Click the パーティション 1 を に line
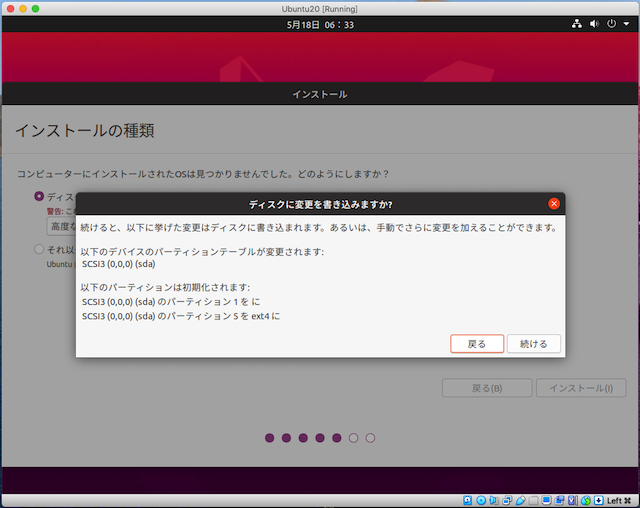 (171, 302)
